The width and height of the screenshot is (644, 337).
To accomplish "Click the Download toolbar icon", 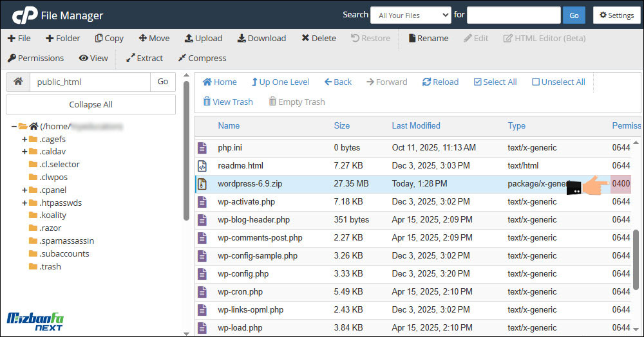I will point(241,38).
